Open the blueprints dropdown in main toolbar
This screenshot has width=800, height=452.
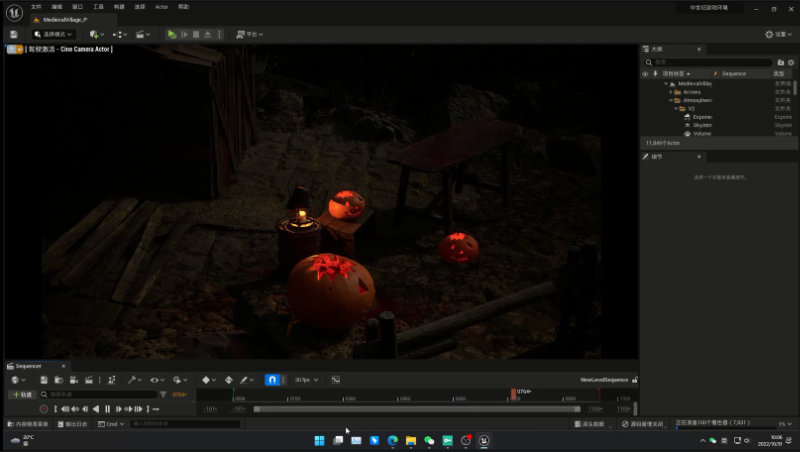click(119, 34)
